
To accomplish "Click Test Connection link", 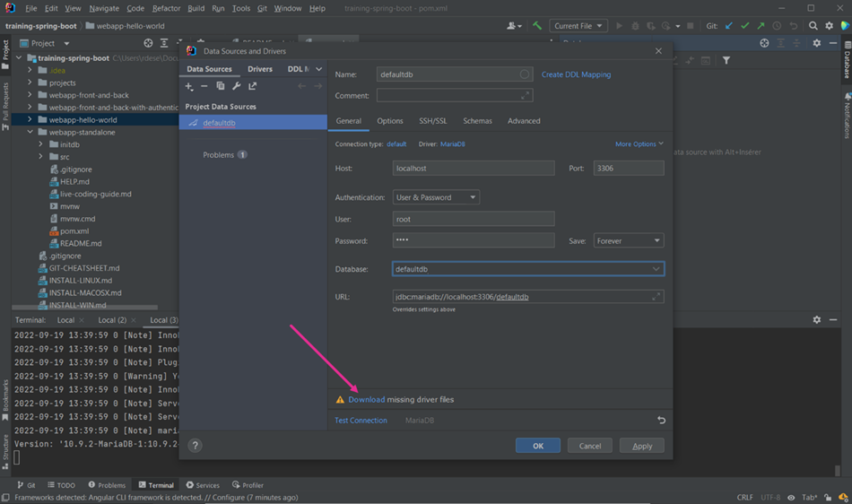I will click(x=361, y=421).
